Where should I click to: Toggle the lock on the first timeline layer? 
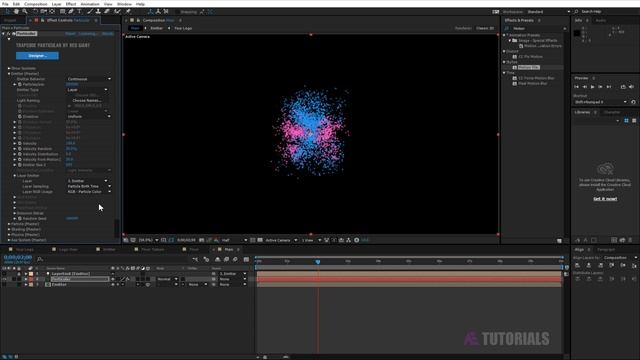[19, 273]
